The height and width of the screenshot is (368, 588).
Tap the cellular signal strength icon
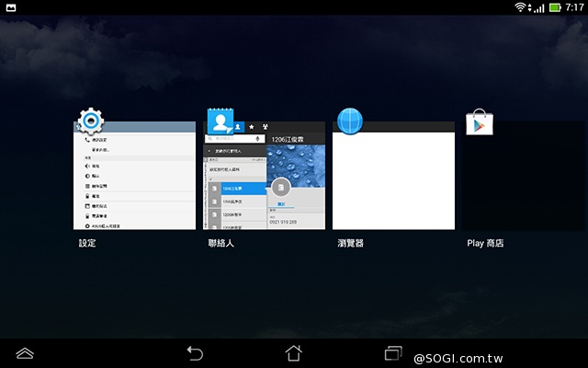point(539,7)
